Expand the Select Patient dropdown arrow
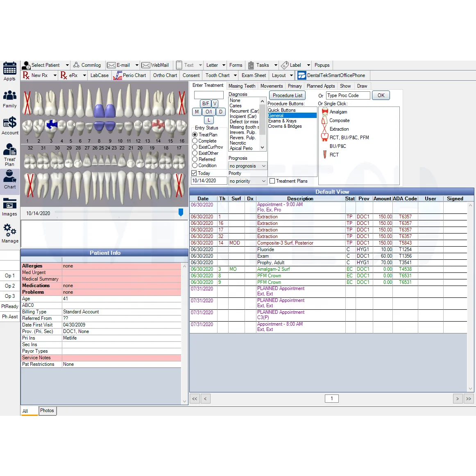The image size is (476, 476). click(x=67, y=65)
